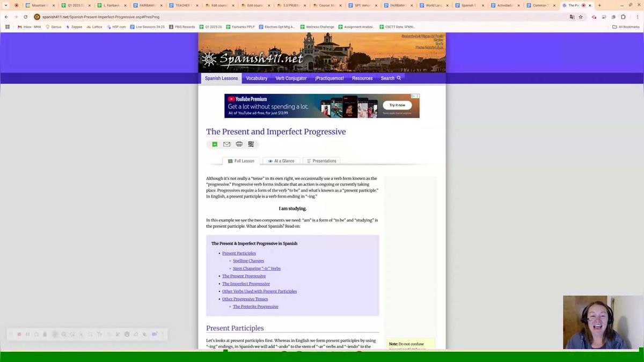644x362 pixels.
Task: Expand the ¡Practiquemos! navigation menu
Action: click(329, 78)
